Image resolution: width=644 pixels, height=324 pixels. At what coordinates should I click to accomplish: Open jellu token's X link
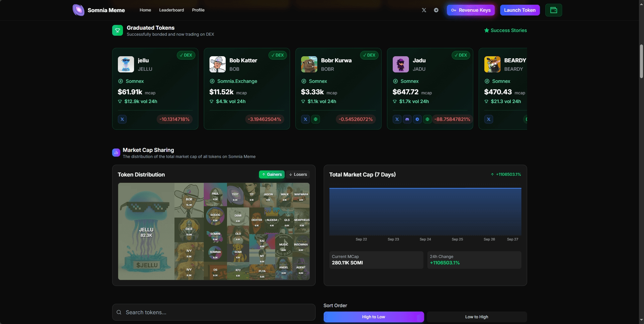pos(122,119)
